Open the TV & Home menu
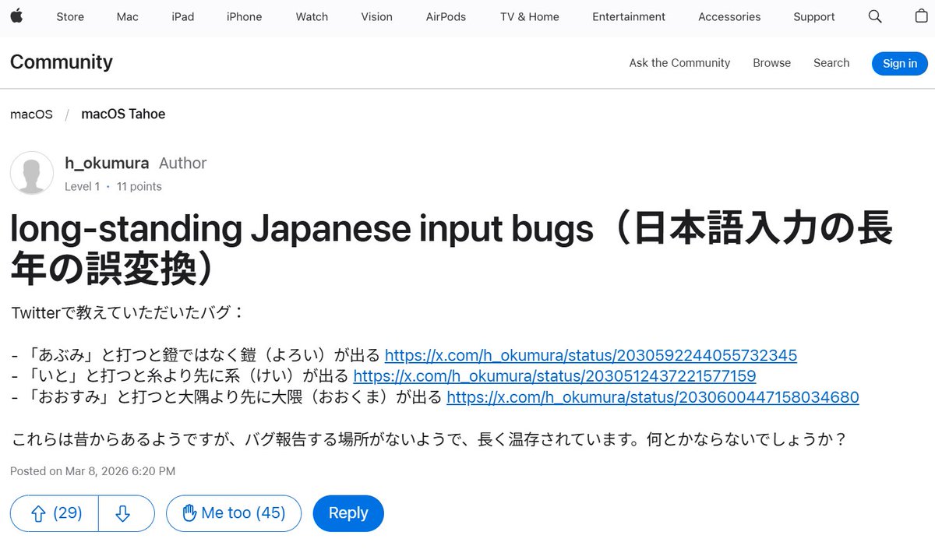This screenshot has height=560, width=935. coord(530,16)
